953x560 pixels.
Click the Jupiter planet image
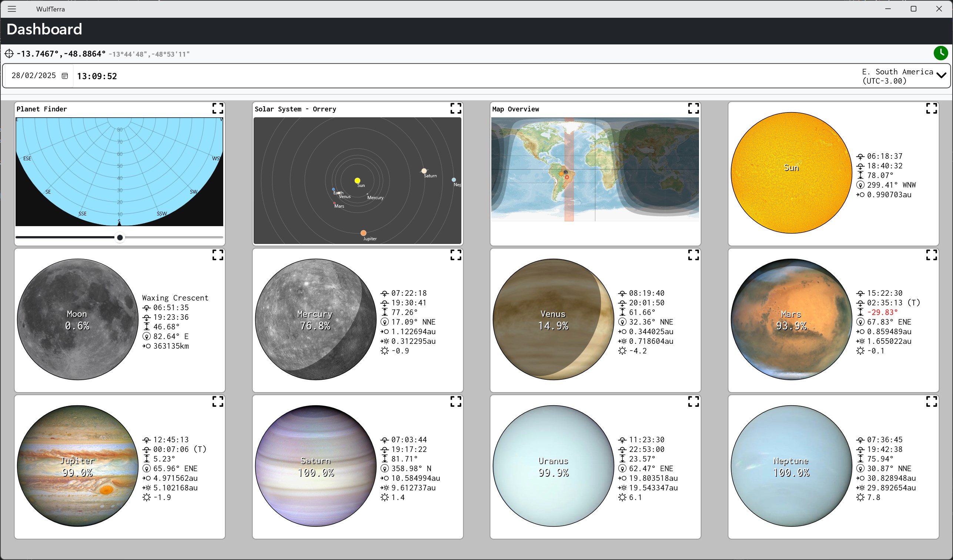77,466
